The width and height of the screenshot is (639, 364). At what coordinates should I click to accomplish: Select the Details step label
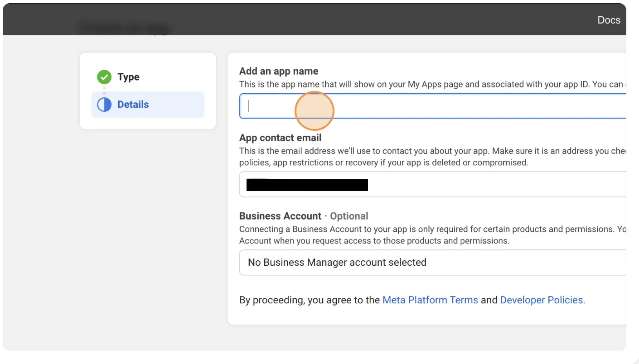[133, 105]
